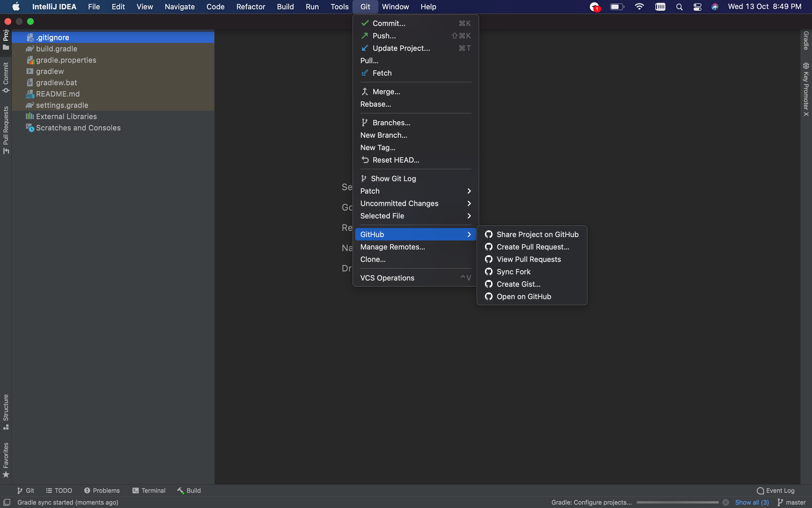Click the gradle.properties file icon
812x508 pixels.
tap(30, 60)
